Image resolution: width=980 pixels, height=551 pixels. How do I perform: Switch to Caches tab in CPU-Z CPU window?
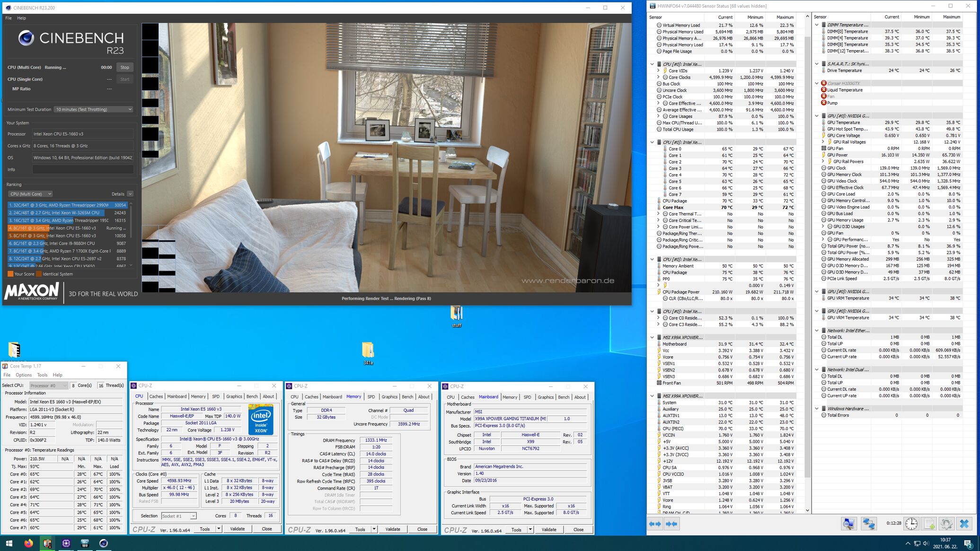coord(156,396)
